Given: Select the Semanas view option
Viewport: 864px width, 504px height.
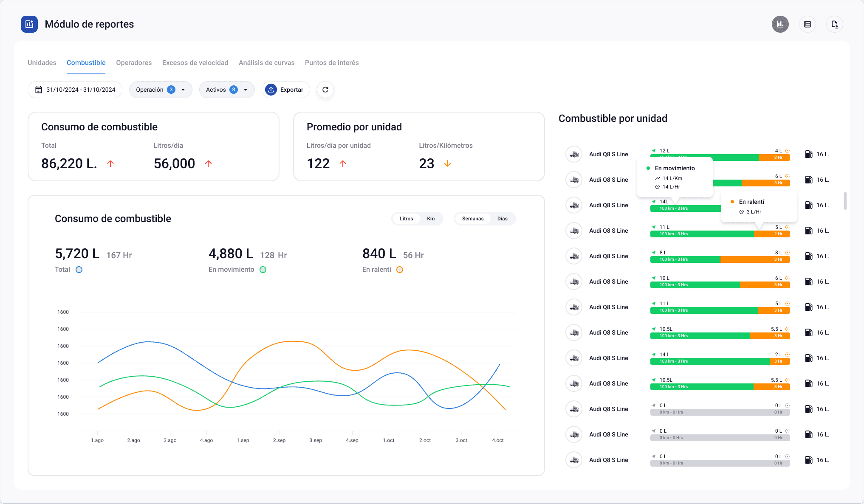Looking at the screenshot, I should 472,219.
